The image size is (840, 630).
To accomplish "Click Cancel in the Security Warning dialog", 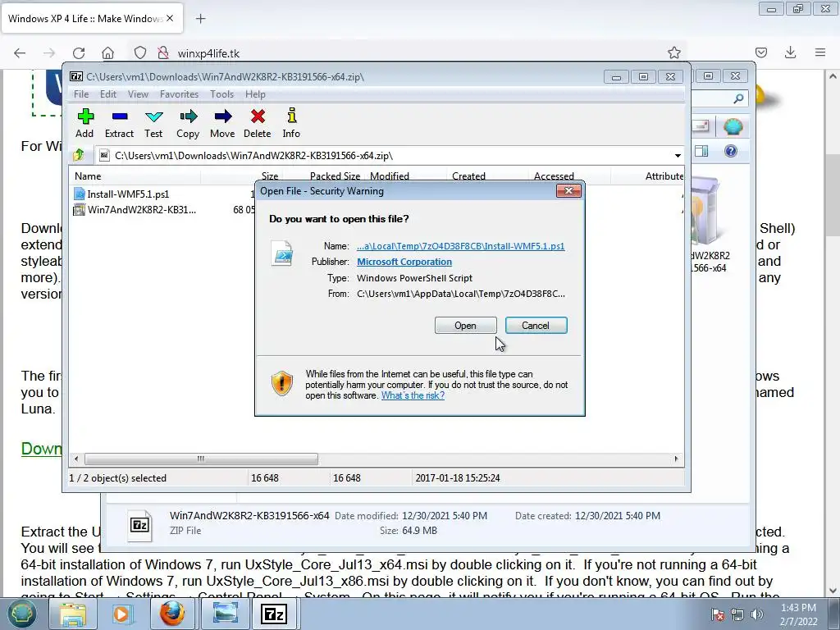I will click(536, 325).
